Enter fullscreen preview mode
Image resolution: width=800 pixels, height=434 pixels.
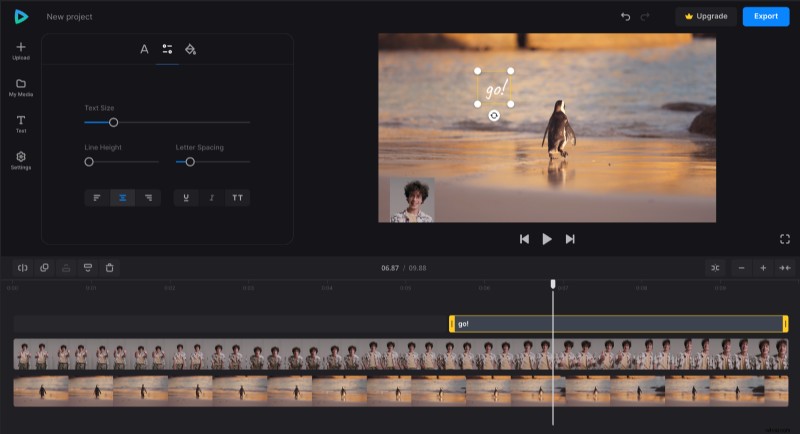[x=785, y=239]
